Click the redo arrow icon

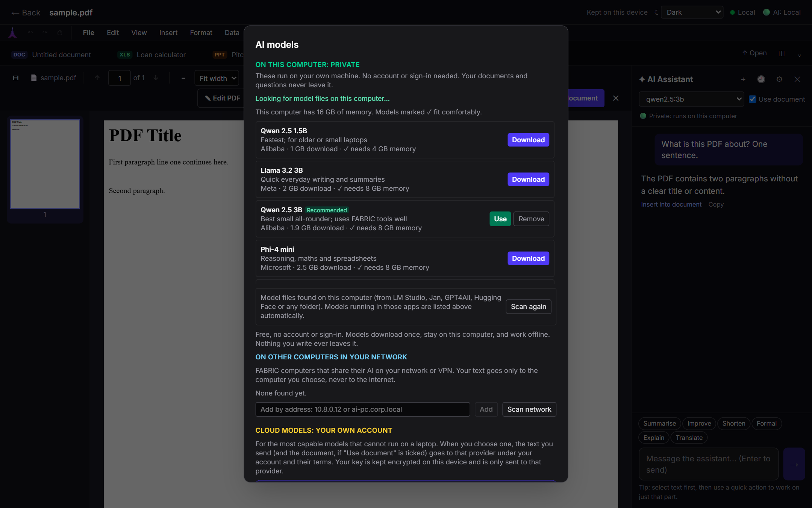(x=45, y=33)
